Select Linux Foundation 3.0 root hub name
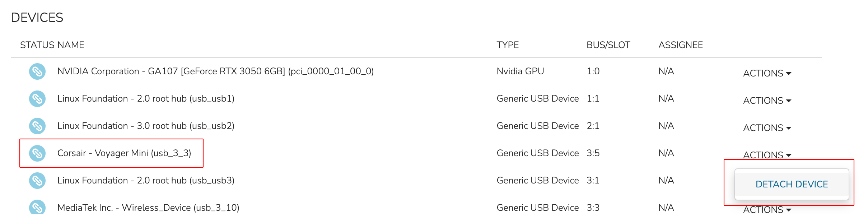The height and width of the screenshot is (214, 868). click(146, 126)
